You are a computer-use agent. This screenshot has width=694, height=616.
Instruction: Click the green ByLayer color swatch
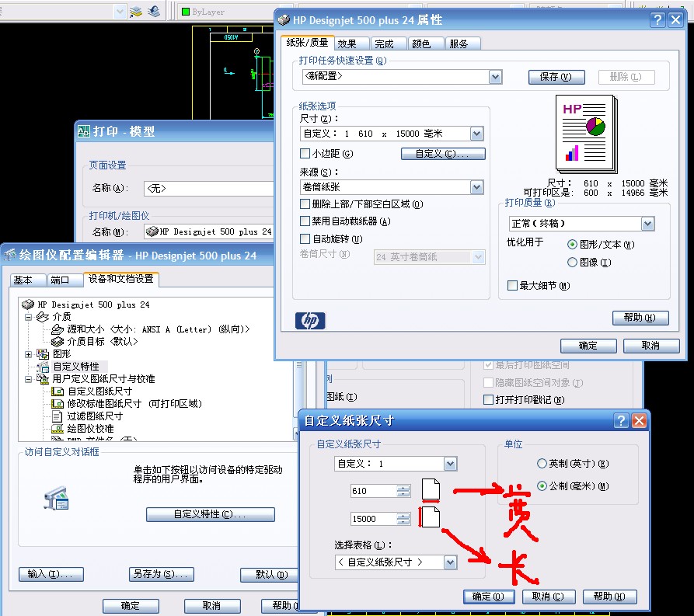(x=186, y=12)
